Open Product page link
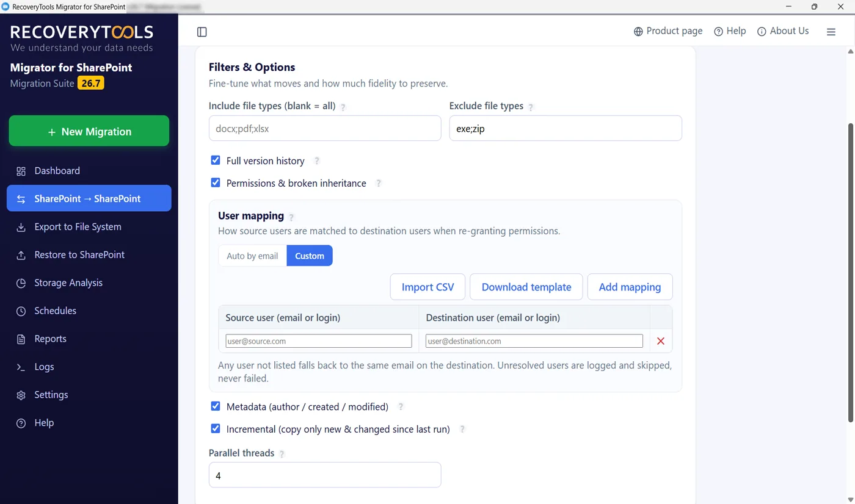This screenshot has width=855, height=504. (668, 31)
